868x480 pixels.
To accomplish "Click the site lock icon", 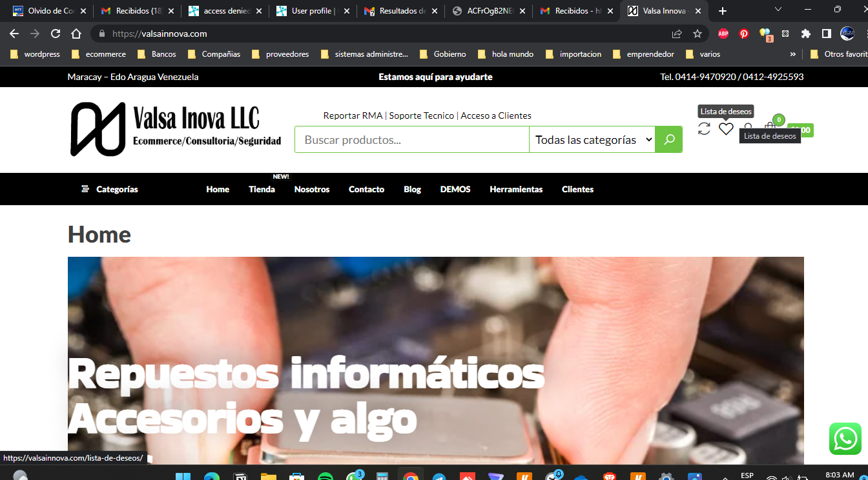I will click(101, 34).
